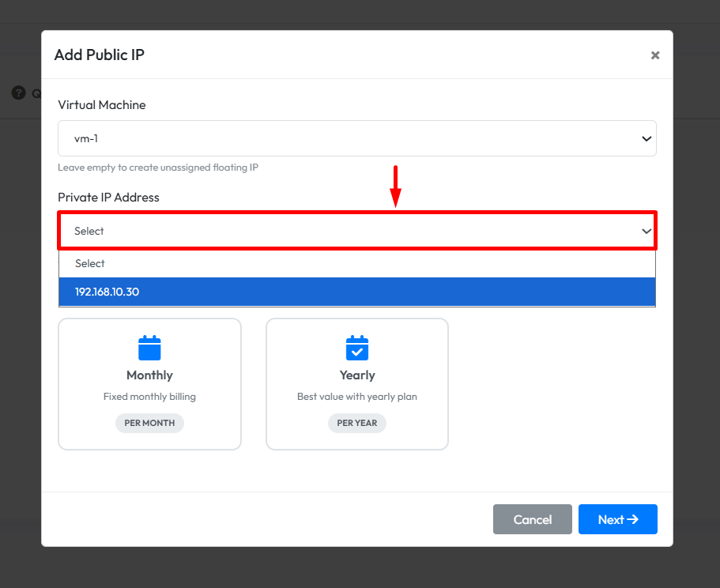This screenshot has height=588, width=720.
Task: Click the Virtual Machine dropdown chevron
Action: [x=646, y=139]
